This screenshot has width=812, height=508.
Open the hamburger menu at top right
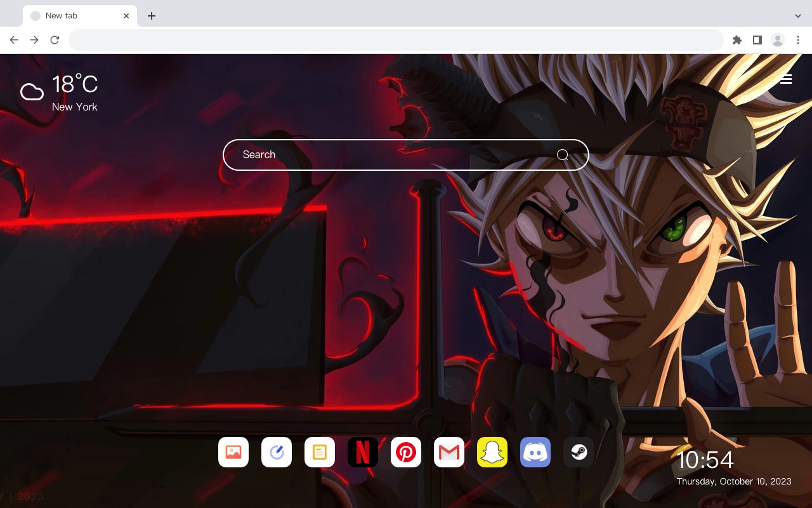tap(786, 79)
